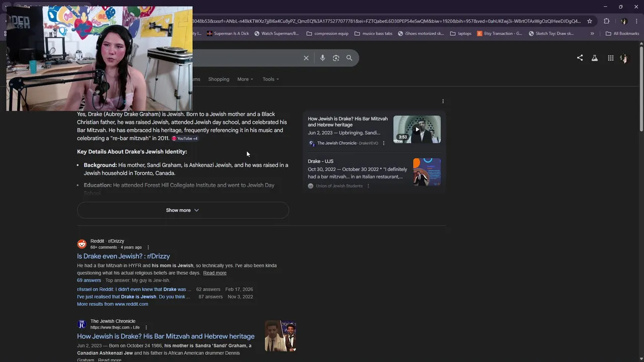Image resolution: width=644 pixels, height=362 pixels.
Task: Open thejc.com result thumbnail image
Action: click(280, 336)
